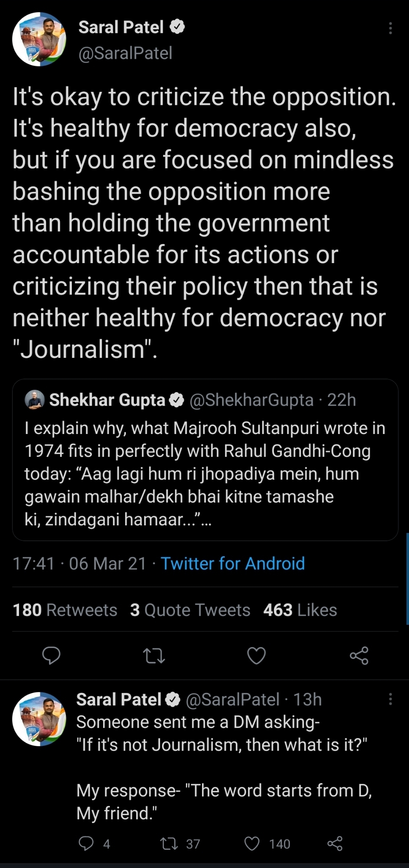Tap Saral Patel's avatar on the reply
Screen dimensions: 409x868
[x=39, y=719]
